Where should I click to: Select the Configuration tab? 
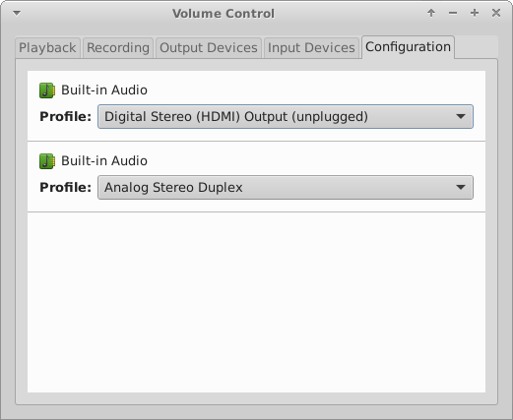[x=408, y=47]
